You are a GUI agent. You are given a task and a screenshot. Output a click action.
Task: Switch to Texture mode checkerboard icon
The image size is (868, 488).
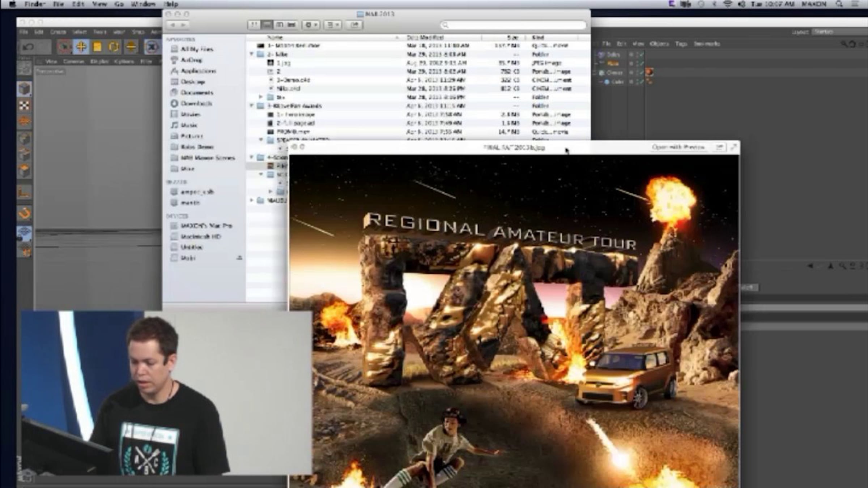tap(25, 106)
